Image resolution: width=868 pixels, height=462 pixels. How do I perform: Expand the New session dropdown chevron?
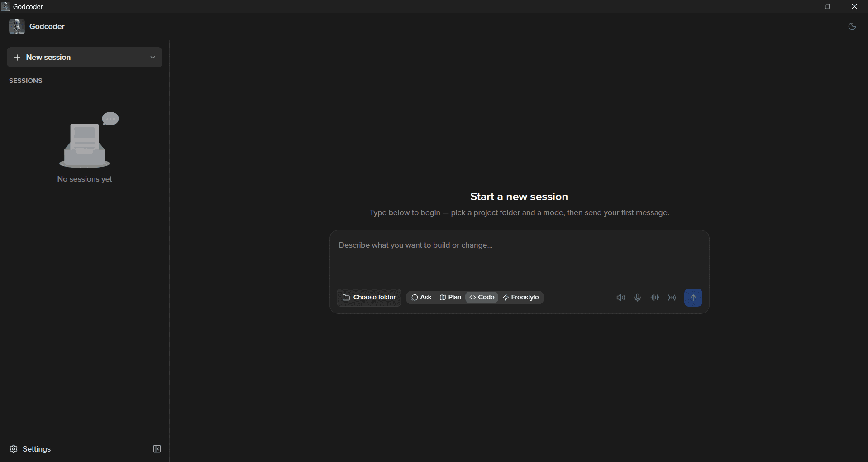click(153, 58)
